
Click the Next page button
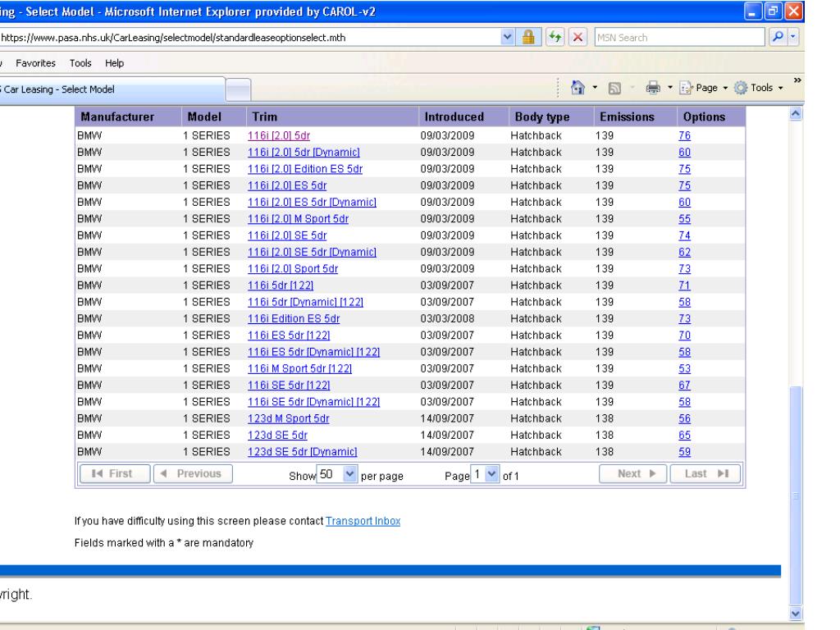(632, 473)
